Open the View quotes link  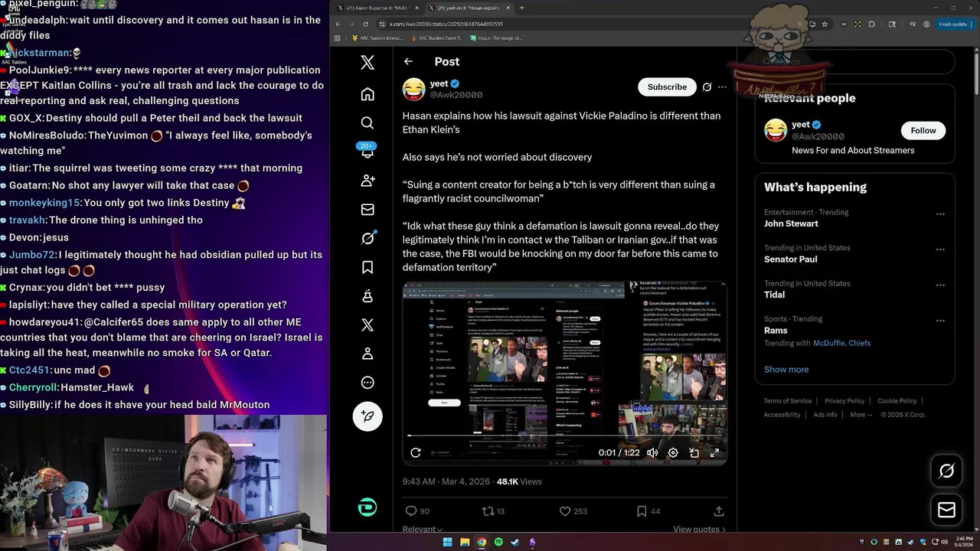(x=699, y=529)
